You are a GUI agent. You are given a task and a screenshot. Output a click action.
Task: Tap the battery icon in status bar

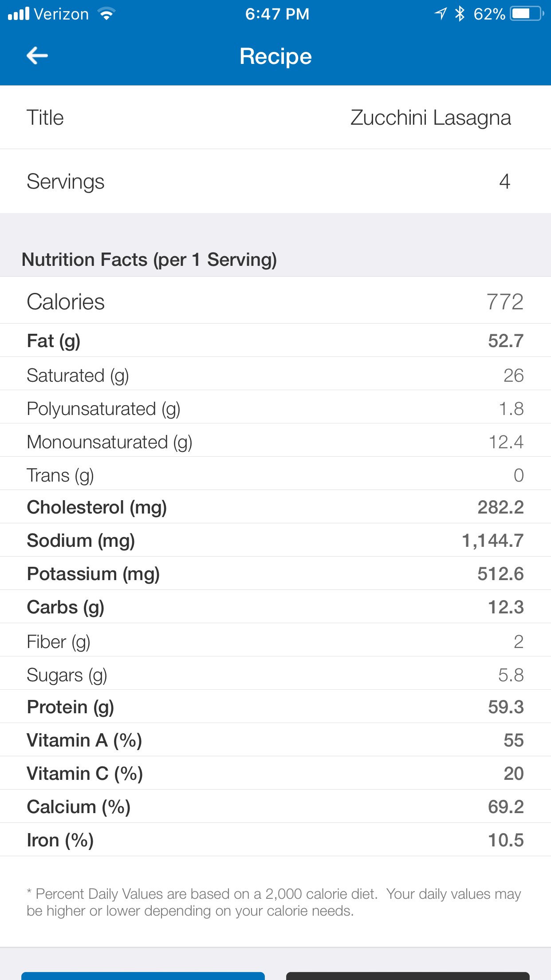(x=526, y=14)
